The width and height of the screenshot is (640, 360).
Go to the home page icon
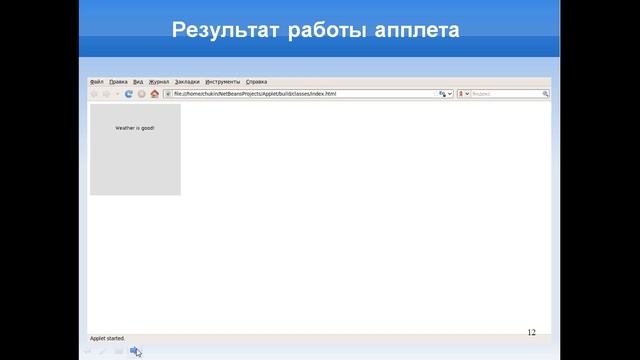pyautogui.click(x=155, y=94)
